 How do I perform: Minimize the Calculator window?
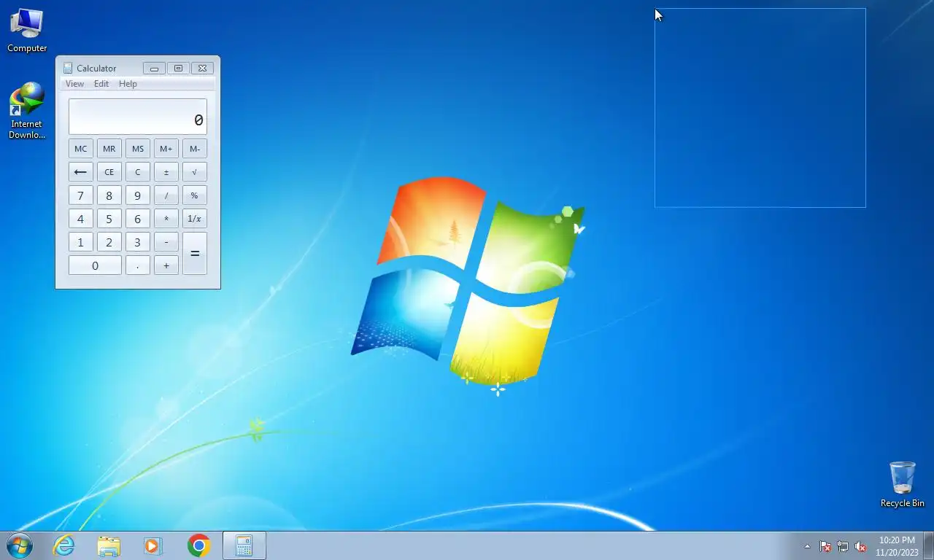[154, 68]
